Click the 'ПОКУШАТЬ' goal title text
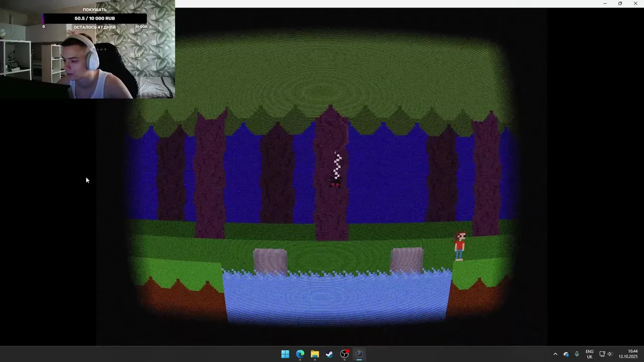This screenshot has width=644, height=362. click(x=95, y=10)
